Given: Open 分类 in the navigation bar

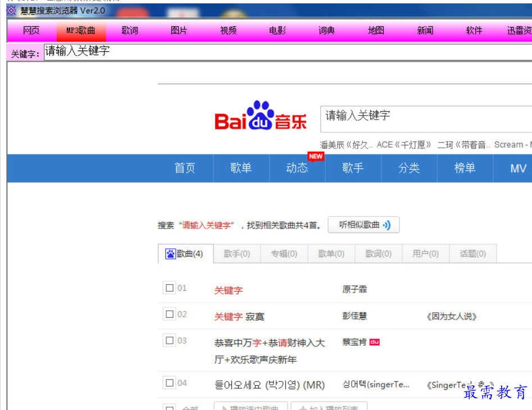Looking at the screenshot, I should point(409,168).
